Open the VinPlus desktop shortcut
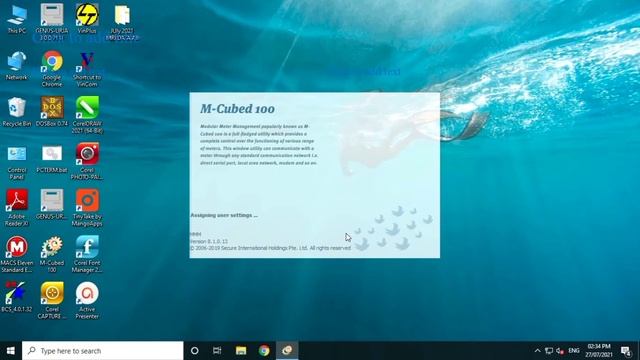 tap(87, 19)
